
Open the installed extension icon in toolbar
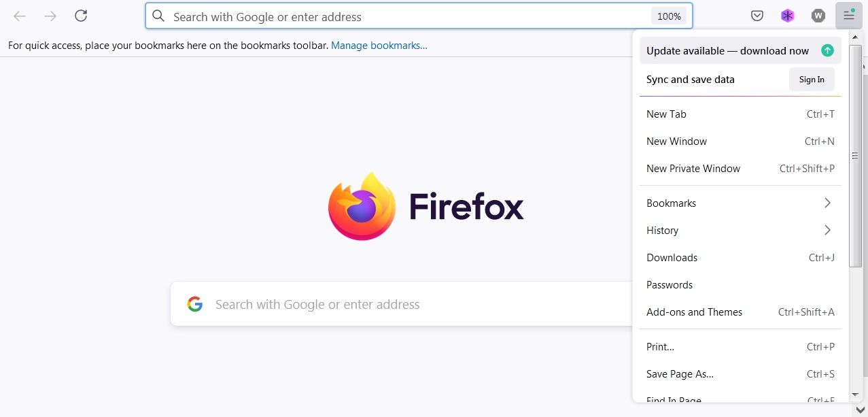(x=787, y=15)
